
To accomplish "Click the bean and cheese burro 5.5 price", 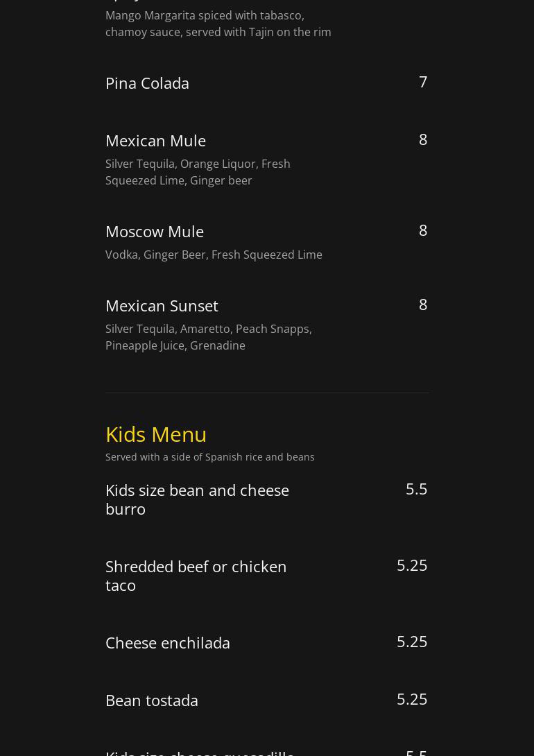I will click(416, 489).
